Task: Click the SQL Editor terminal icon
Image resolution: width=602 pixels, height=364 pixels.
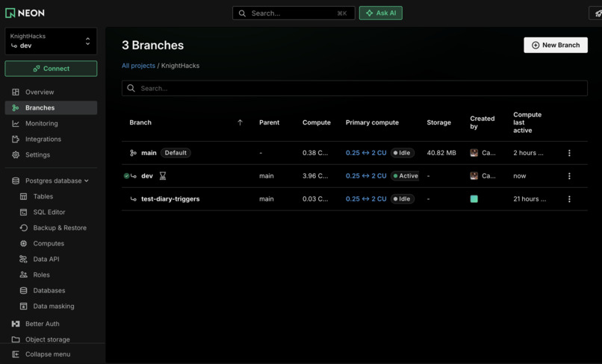Action: pyautogui.click(x=23, y=212)
